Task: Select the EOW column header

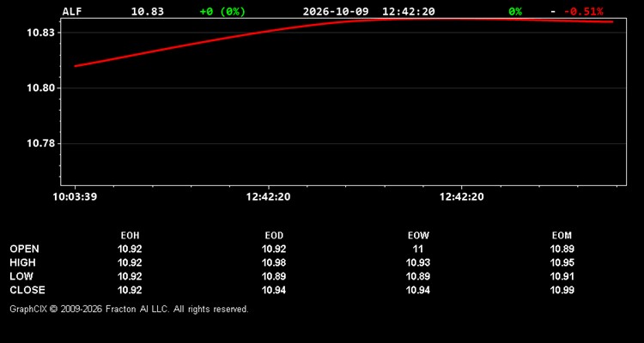Action: click(418, 236)
